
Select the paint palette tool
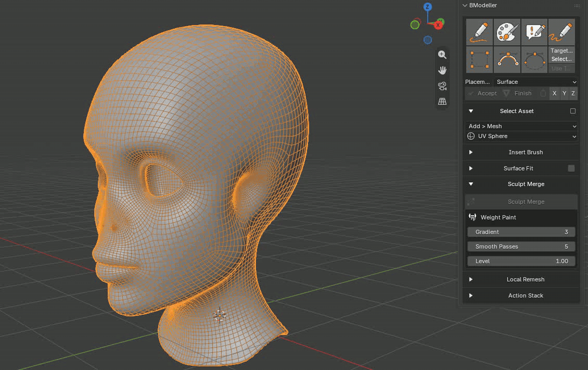[x=507, y=32]
